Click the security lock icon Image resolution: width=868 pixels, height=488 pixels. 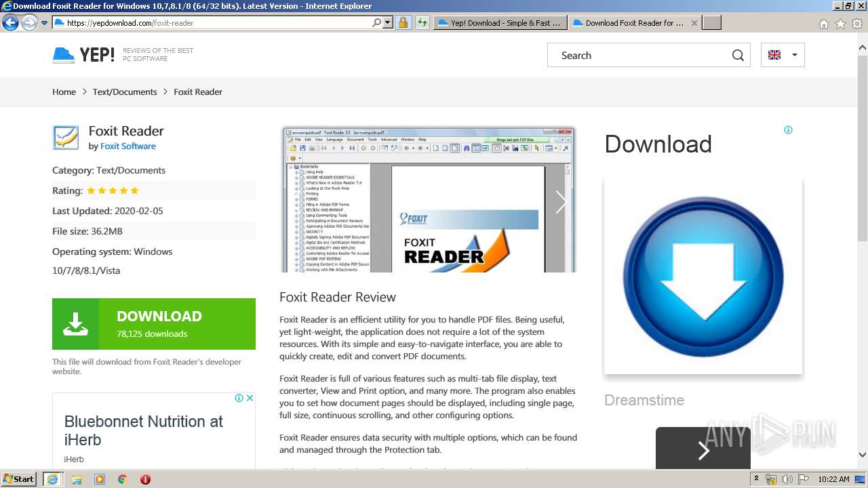pos(403,23)
